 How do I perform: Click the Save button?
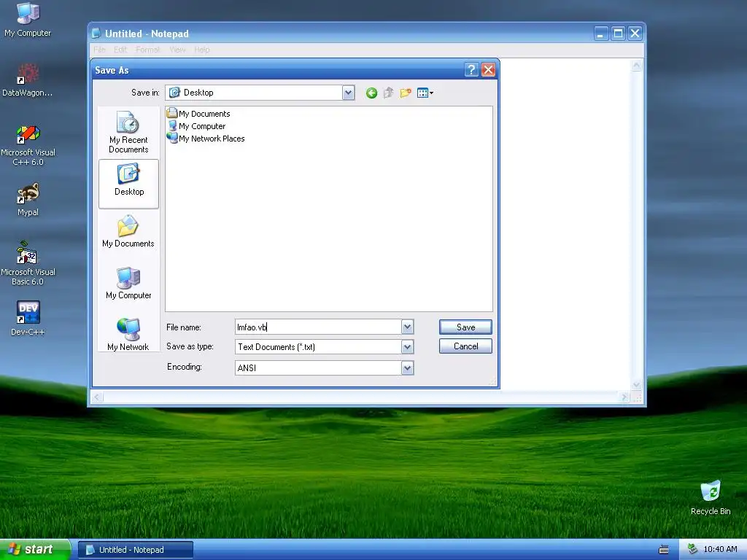(465, 327)
